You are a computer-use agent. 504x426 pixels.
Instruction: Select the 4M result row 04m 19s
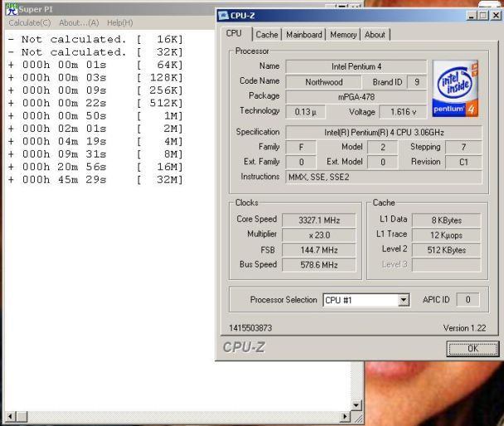96,142
